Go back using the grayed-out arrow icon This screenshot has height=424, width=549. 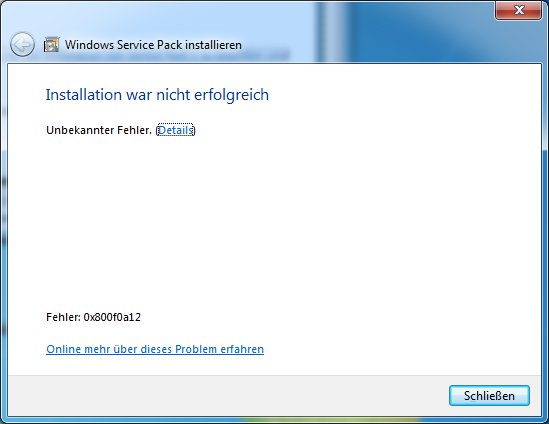click(22, 44)
